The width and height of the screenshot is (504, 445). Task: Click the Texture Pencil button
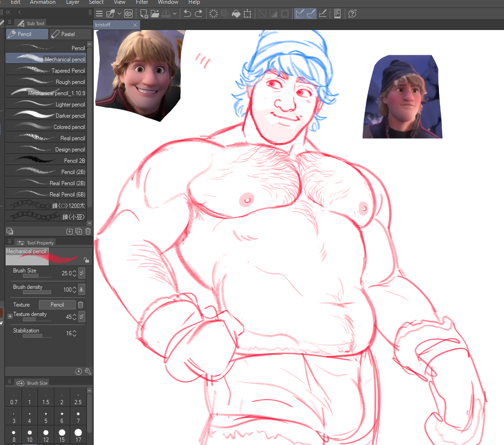coord(57,305)
